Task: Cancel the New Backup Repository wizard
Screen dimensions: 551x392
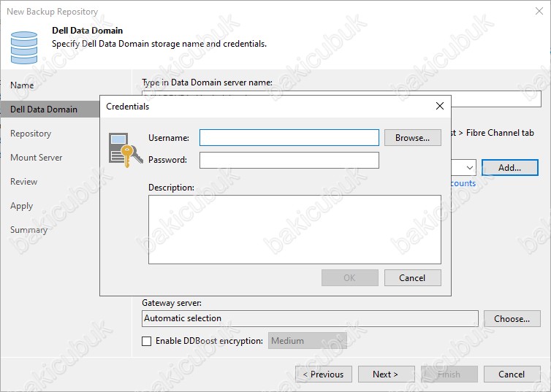Action: coord(512,374)
